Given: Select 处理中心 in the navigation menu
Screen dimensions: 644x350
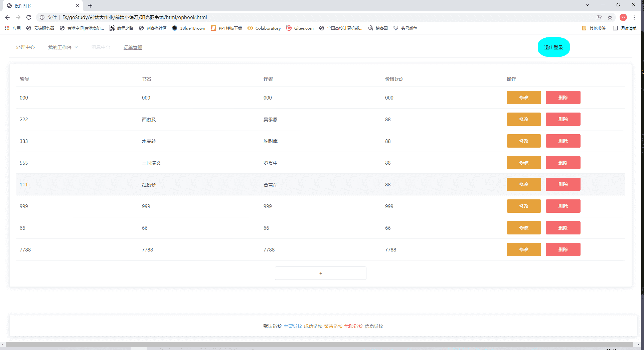Looking at the screenshot, I should 25,47.
